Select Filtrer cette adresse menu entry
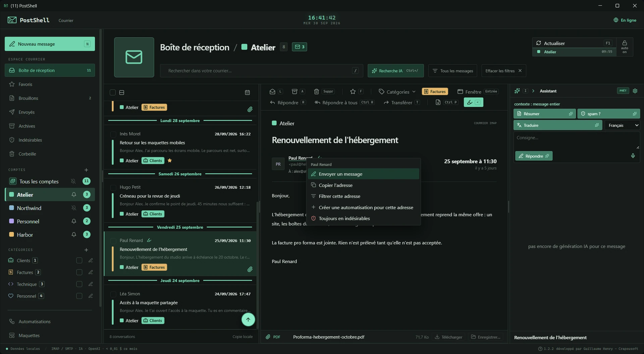644x354 pixels. tap(364, 196)
